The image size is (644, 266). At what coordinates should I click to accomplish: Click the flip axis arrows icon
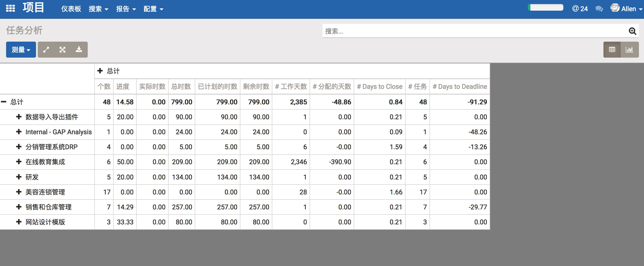pyautogui.click(x=46, y=50)
